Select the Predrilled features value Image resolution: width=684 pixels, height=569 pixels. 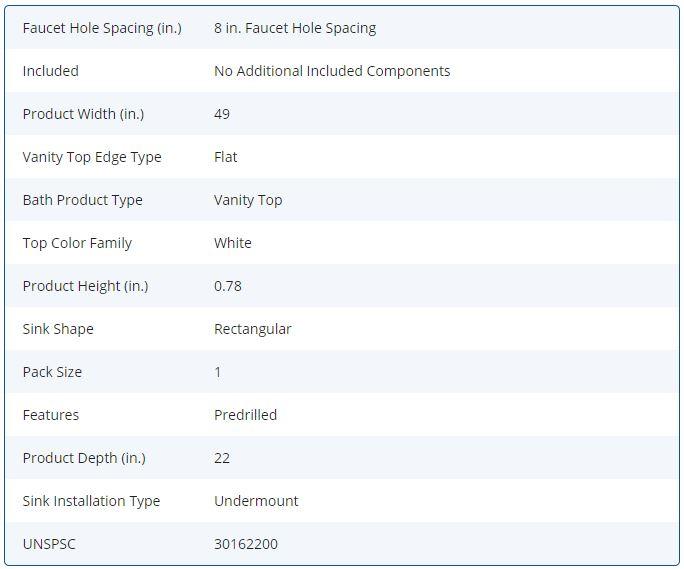coord(245,415)
